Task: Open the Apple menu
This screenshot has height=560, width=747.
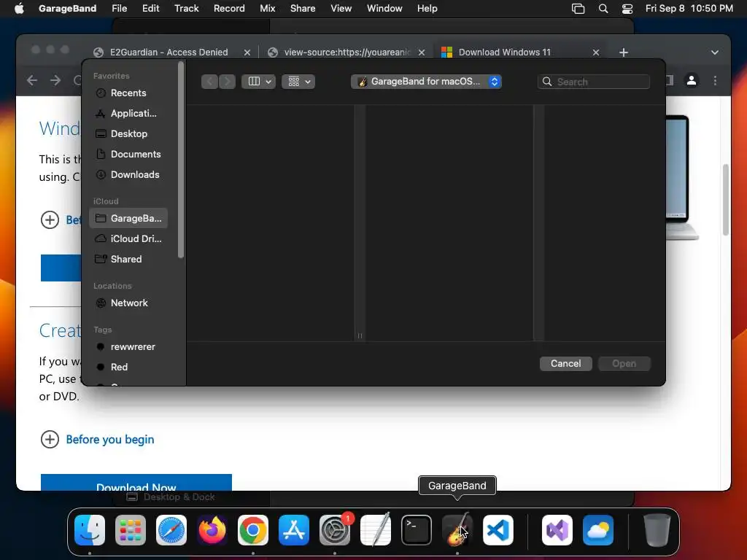Action: (x=19, y=8)
